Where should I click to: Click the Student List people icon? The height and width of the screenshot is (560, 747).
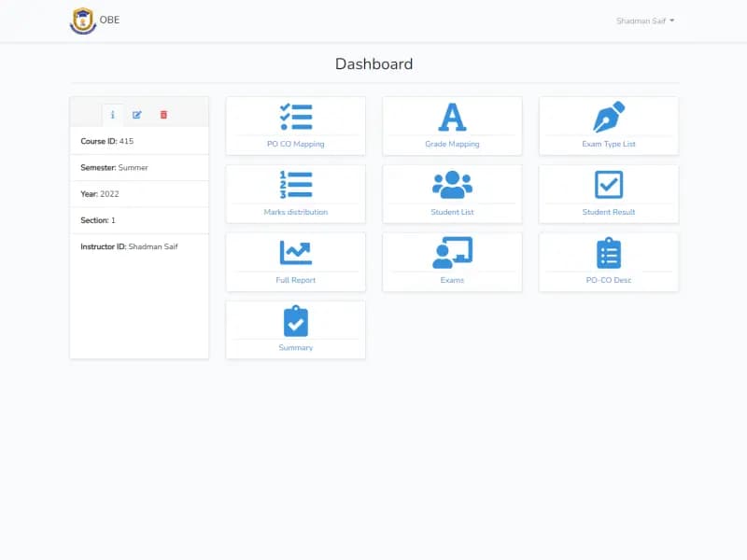(x=452, y=185)
